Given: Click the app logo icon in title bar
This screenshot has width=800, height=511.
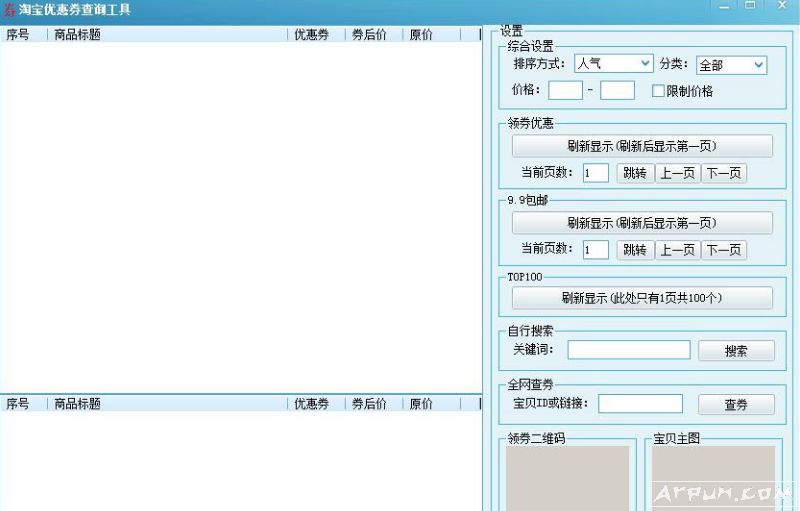Looking at the screenshot, I should click(x=9, y=10).
